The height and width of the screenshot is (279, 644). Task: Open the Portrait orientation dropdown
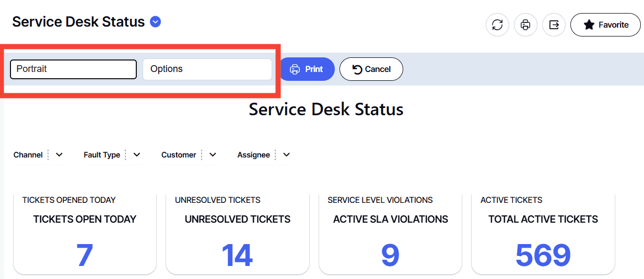[x=74, y=69]
